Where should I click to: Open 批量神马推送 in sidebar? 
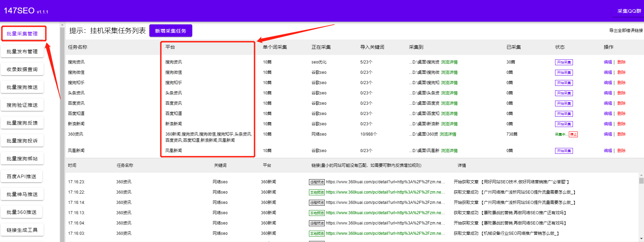22,194
